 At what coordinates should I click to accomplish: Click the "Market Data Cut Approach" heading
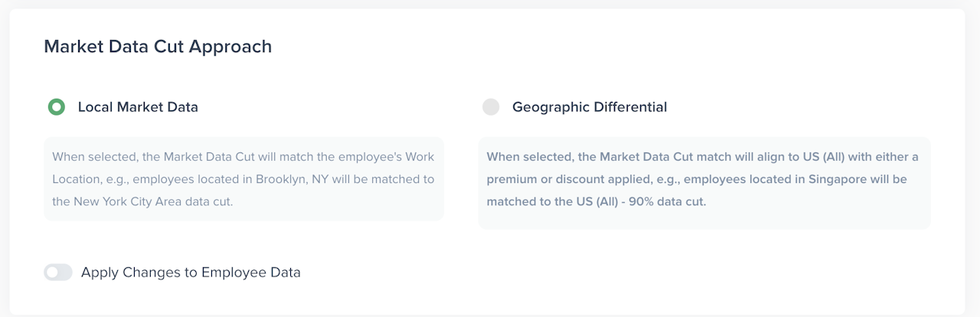tap(158, 47)
